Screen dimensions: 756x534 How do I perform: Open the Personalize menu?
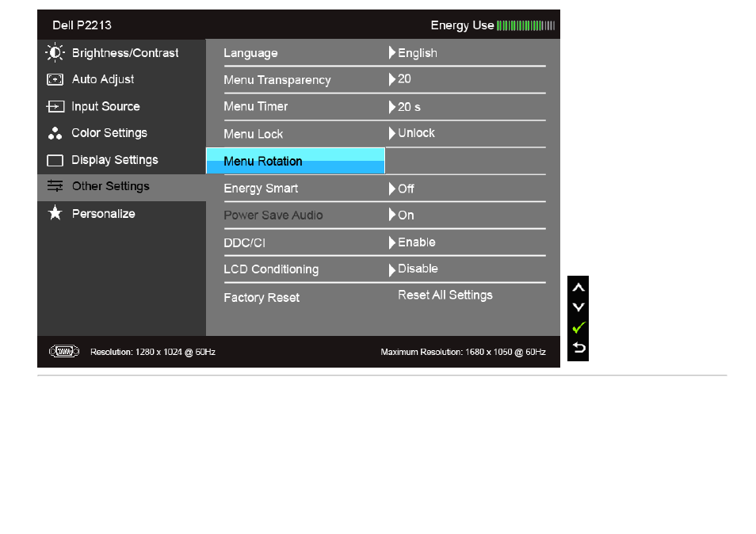[121, 213]
